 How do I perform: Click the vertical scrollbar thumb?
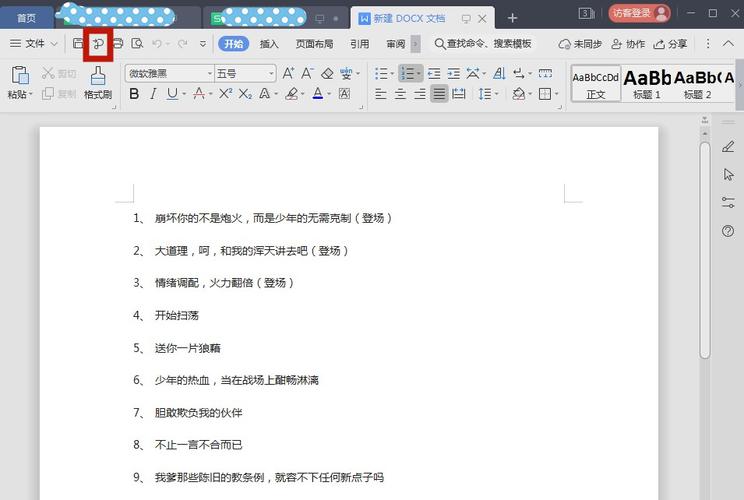705,250
